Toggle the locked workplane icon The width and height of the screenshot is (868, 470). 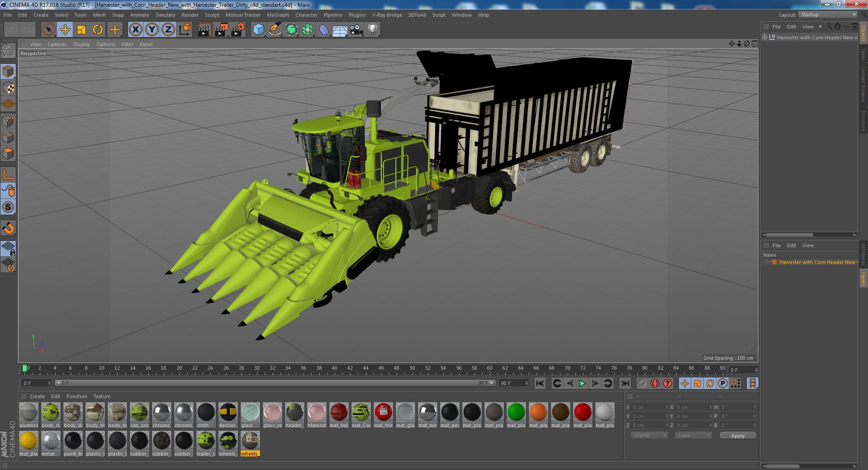8,248
